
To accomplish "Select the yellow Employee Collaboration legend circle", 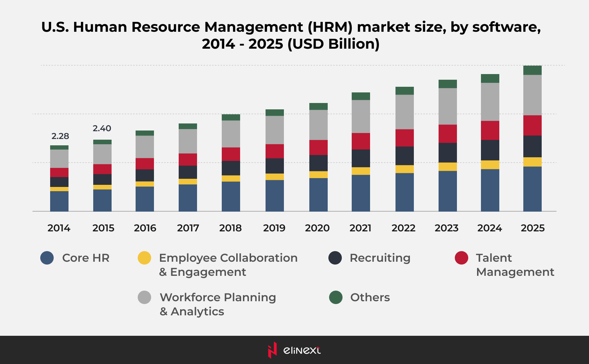I will [x=144, y=258].
